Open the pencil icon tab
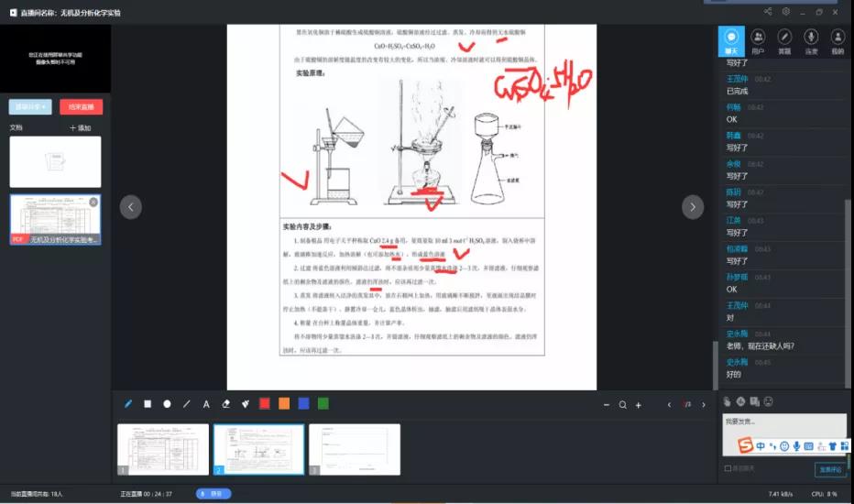 [784, 41]
